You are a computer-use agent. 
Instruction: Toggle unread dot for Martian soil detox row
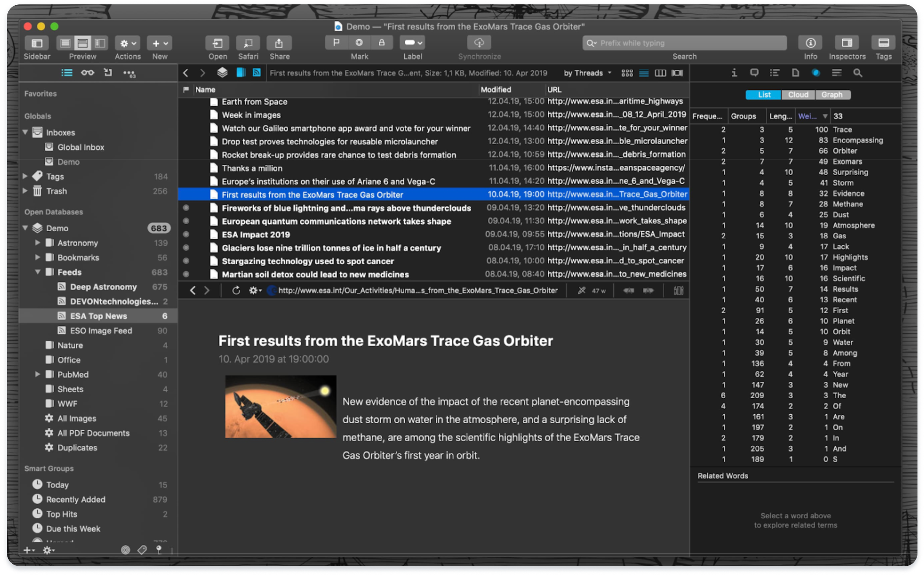(186, 274)
